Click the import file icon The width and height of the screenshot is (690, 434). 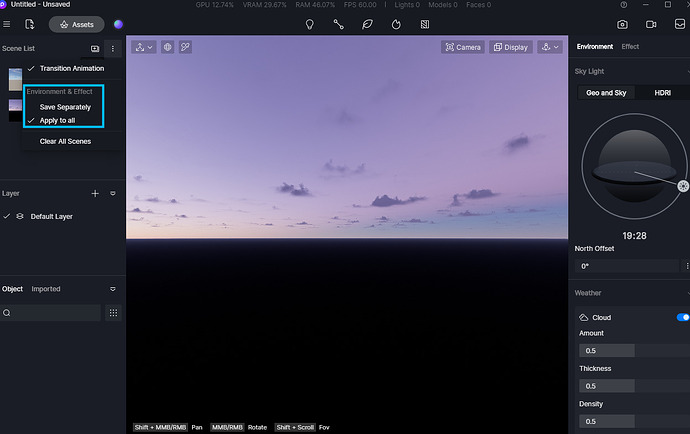[29, 24]
